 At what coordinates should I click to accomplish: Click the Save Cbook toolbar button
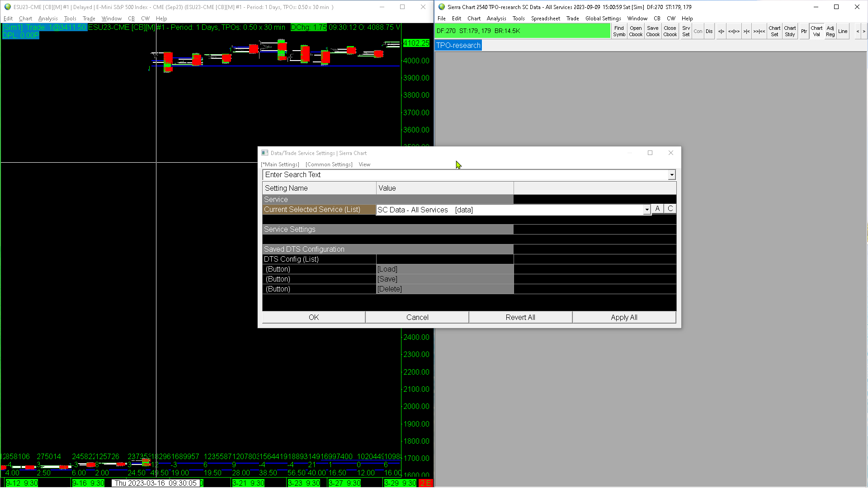point(652,31)
